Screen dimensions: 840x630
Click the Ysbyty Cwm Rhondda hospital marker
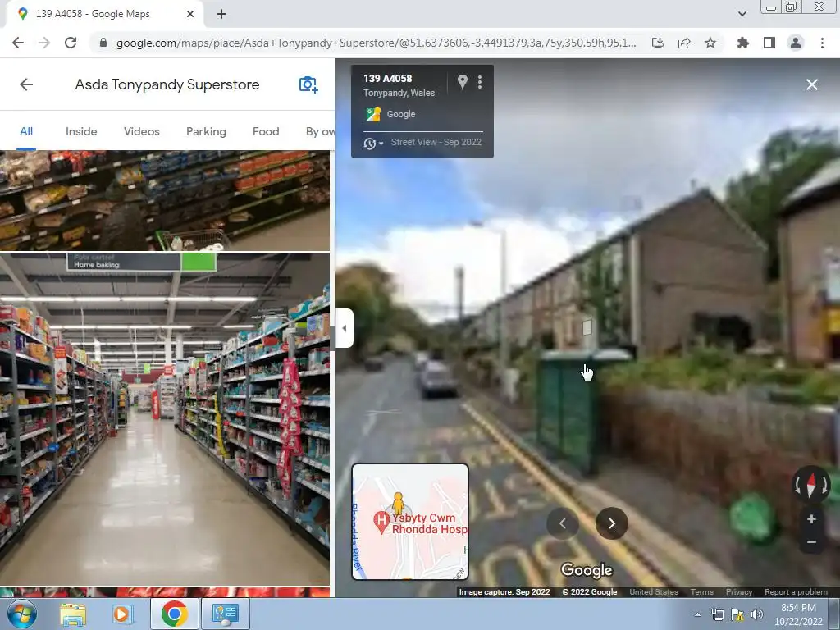click(381, 521)
